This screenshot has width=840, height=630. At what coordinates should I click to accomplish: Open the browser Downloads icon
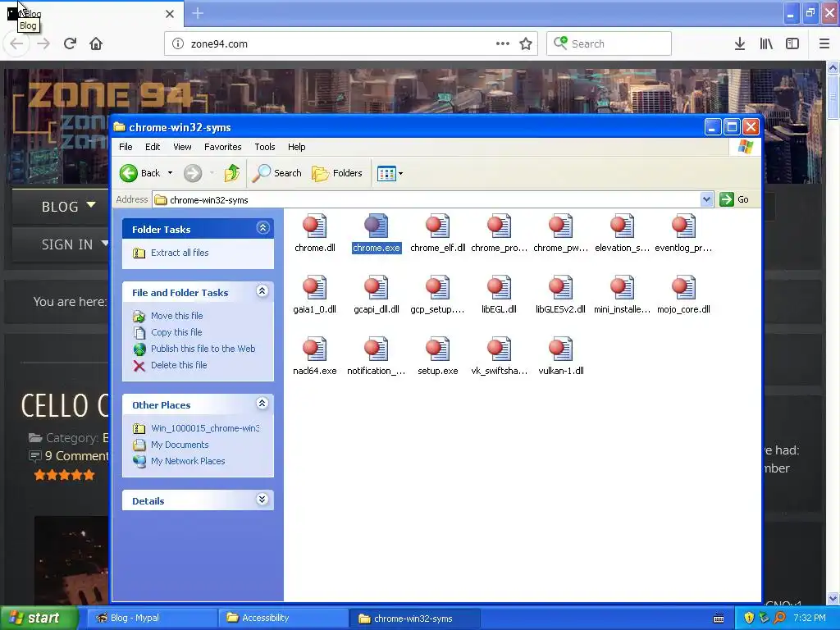(x=740, y=44)
